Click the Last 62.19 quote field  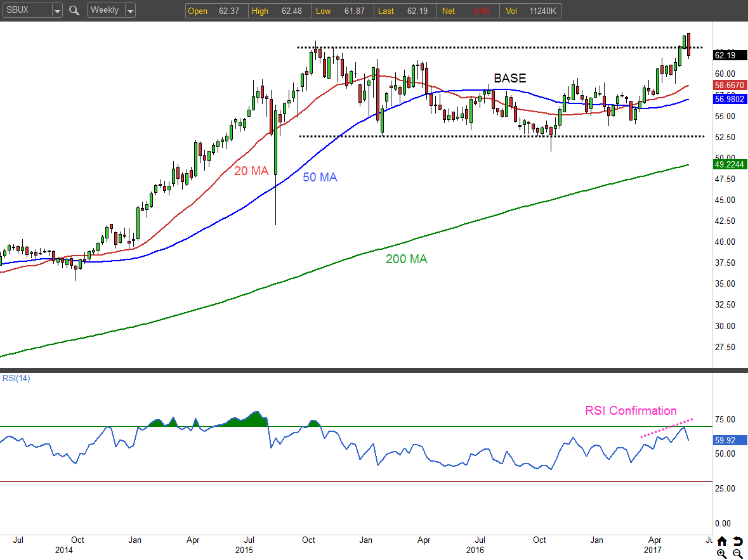click(405, 11)
